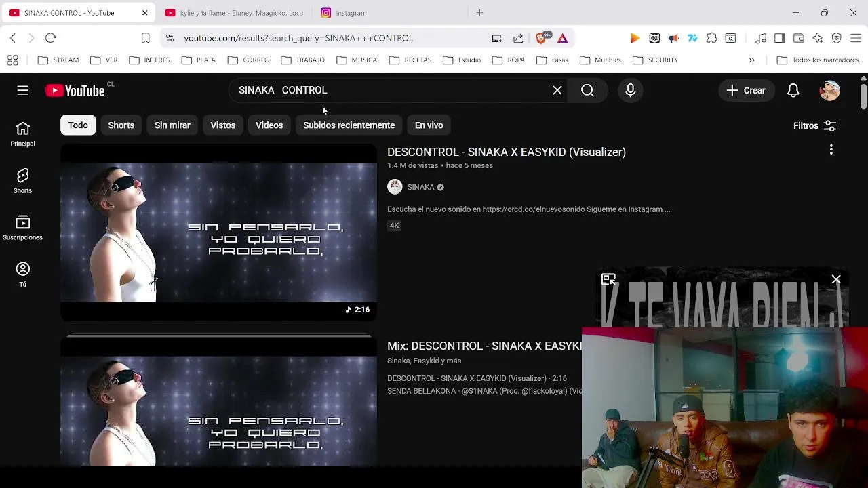Open the Tú section in the sidebar

point(22,274)
